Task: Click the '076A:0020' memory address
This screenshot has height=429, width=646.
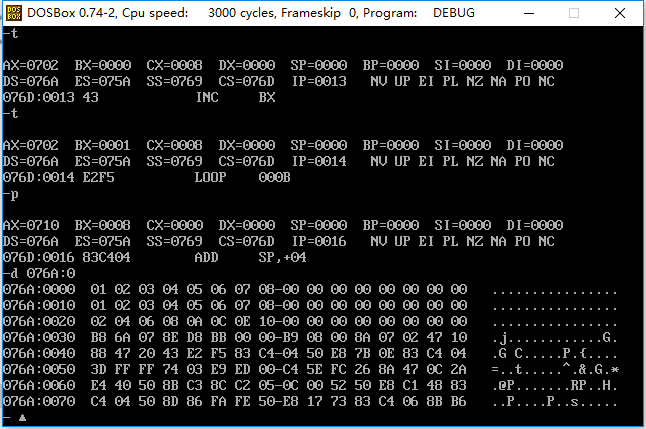Action: pyautogui.click(x=39, y=321)
